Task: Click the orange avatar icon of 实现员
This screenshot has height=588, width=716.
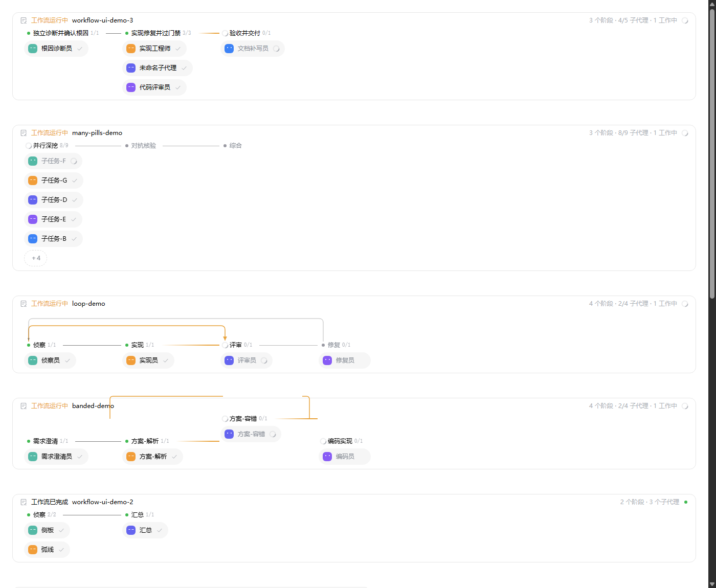Action: pyautogui.click(x=131, y=360)
